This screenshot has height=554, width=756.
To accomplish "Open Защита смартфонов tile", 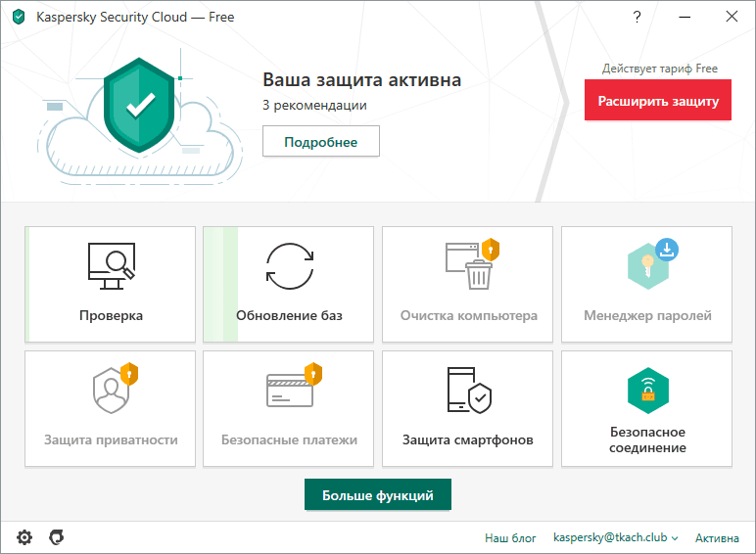I will (467, 408).
